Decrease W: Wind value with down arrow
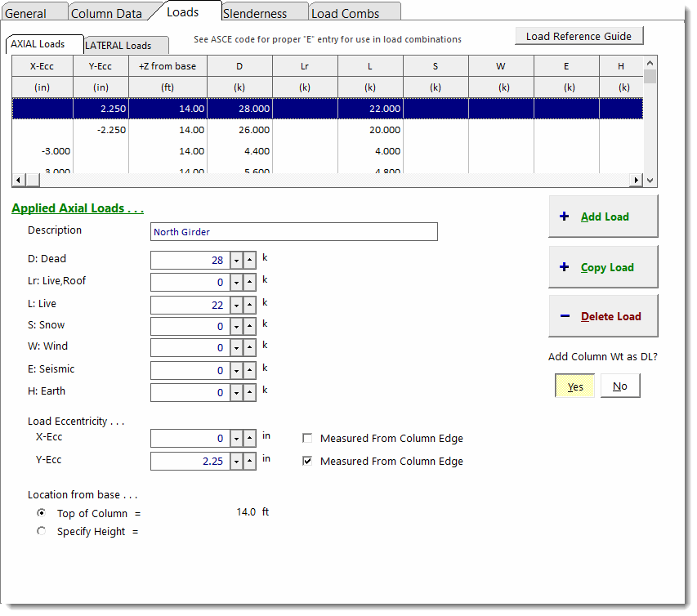This screenshot has height=616, width=697. click(236, 348)
